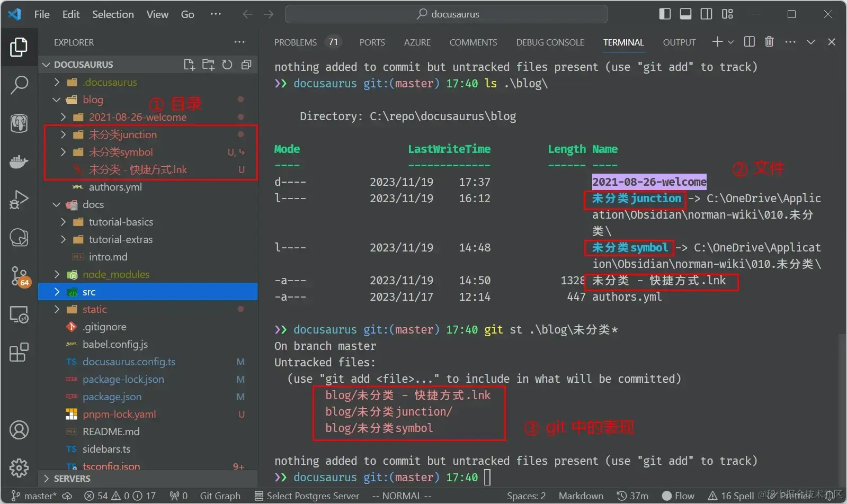The image size is (847, 504).
Task: Collapse all folders in Explorer
Action: (246, 65)
